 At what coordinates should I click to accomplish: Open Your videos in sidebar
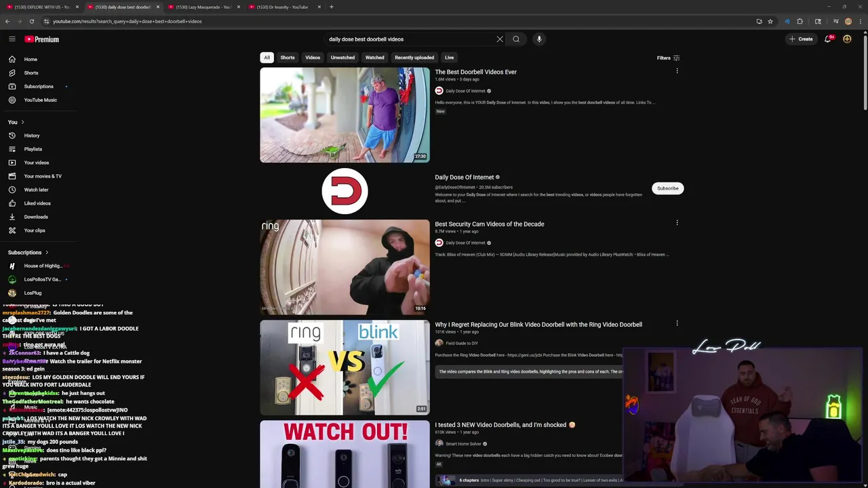(x=38, y=163)
